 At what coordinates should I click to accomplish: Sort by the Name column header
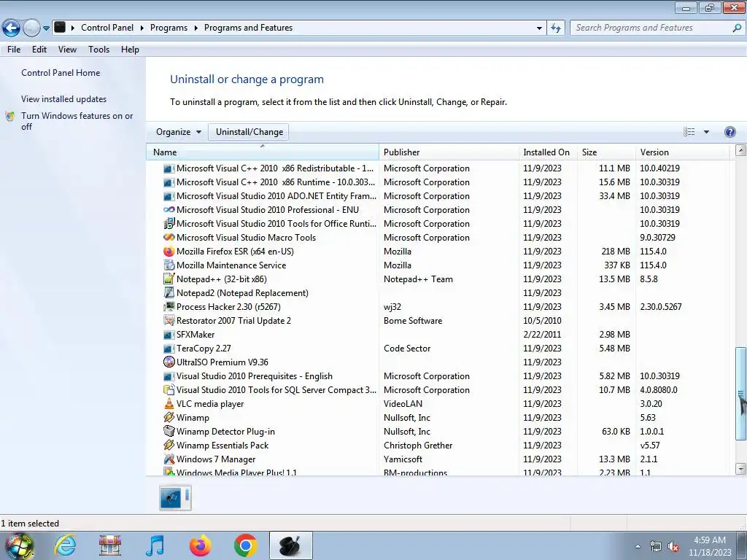pos(263,152)
